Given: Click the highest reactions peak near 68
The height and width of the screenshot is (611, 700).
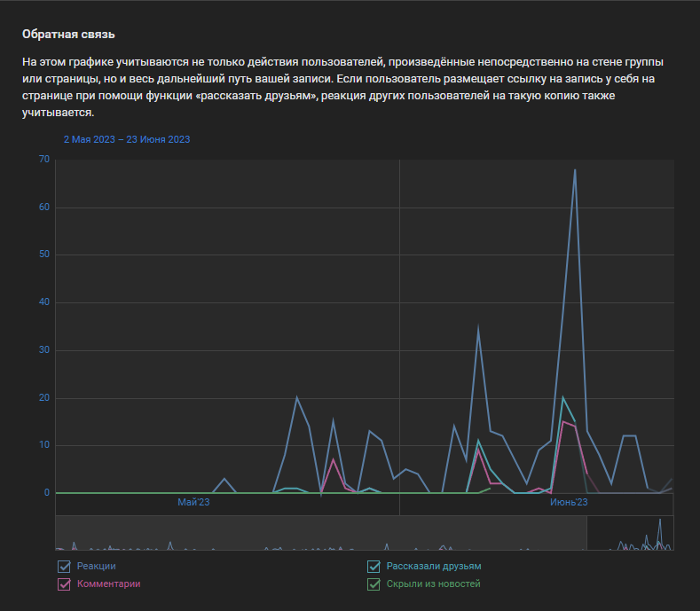Looking at the screenshot, I should 575,170.
